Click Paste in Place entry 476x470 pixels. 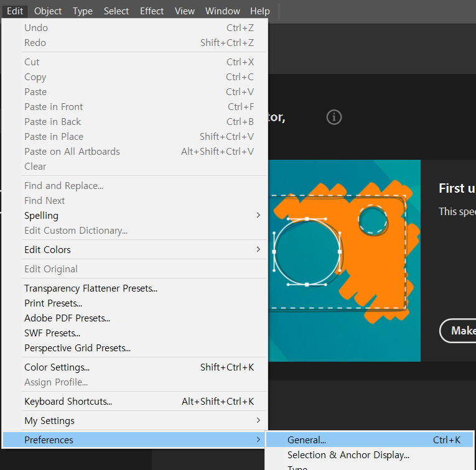tap(135, 137)
